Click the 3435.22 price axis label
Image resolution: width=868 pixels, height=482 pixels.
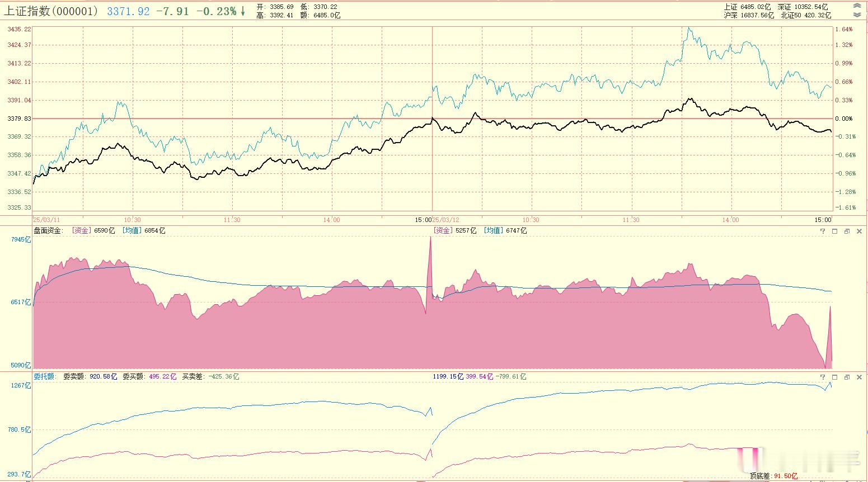20,29
